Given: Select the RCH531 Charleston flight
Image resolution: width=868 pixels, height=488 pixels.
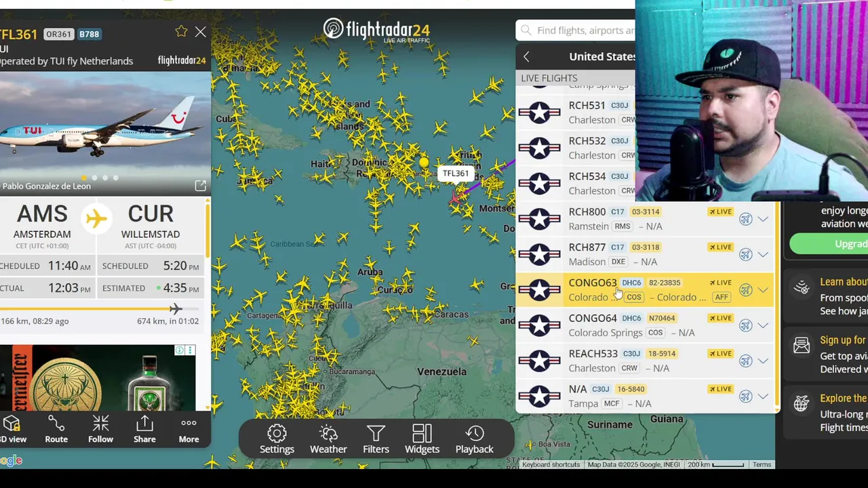Looking at the screenshot, I should [576, 113].
